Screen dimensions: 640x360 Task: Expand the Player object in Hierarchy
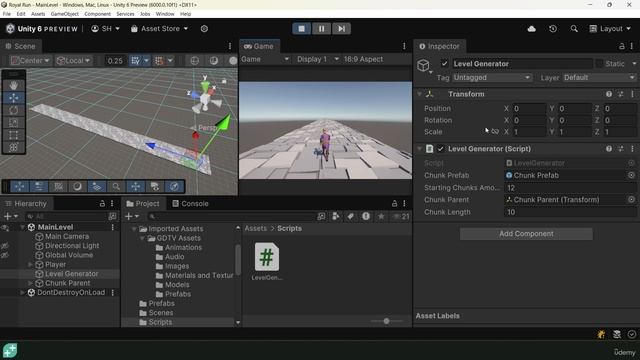pyautogui.click(x=30, y=264)
